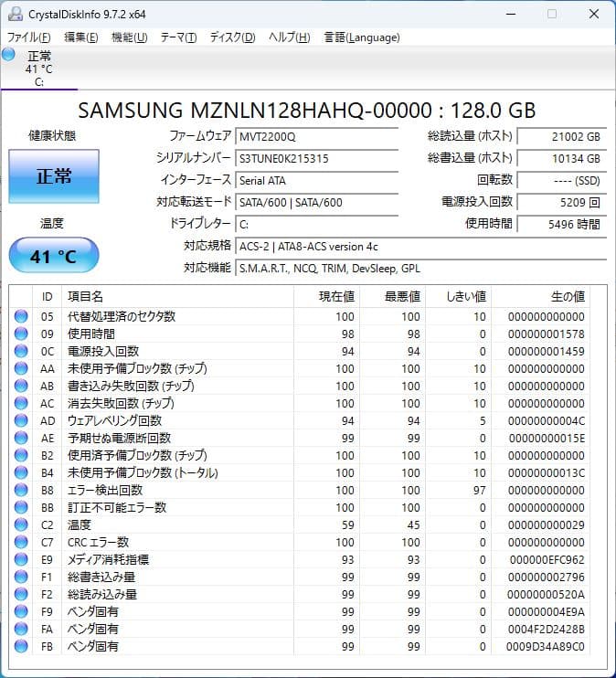This screenshot has height=678, width=616.
Task: Select the CRC エラー数 attribute name
Action: point(98,542)
